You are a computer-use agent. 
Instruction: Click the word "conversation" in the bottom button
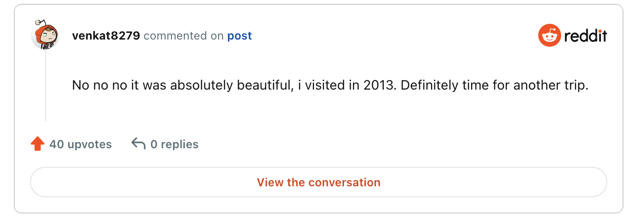point(344,182)
